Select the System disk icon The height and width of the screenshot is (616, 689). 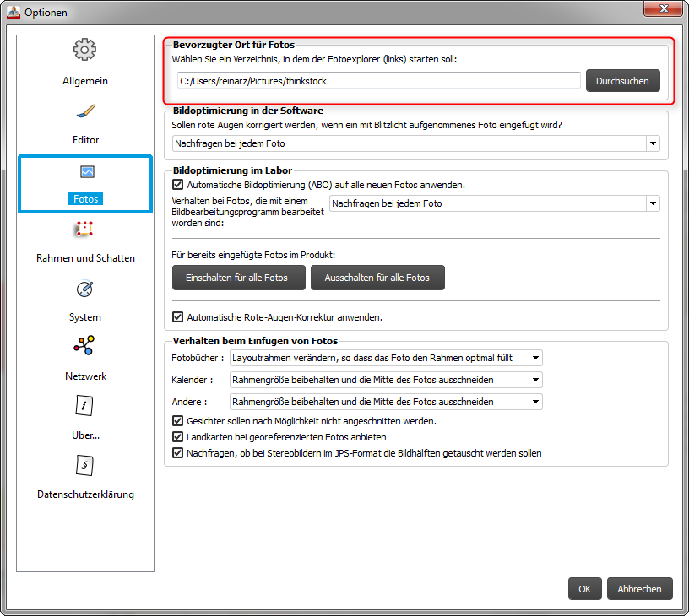point(84,289)
